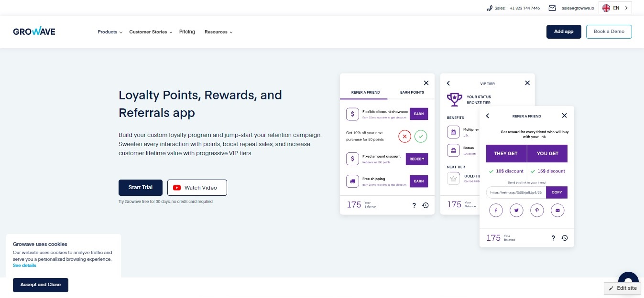Click the See details cookie link

pos(24,266)
